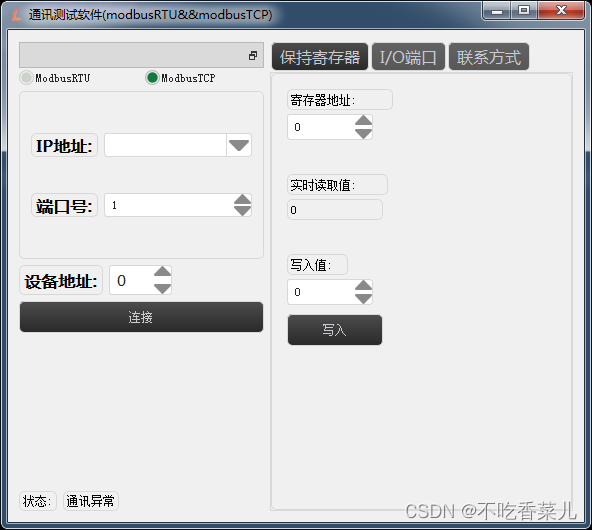Click the 写入值: label
The height and width of the screenshot is (530, 592).
click(317, 265)
